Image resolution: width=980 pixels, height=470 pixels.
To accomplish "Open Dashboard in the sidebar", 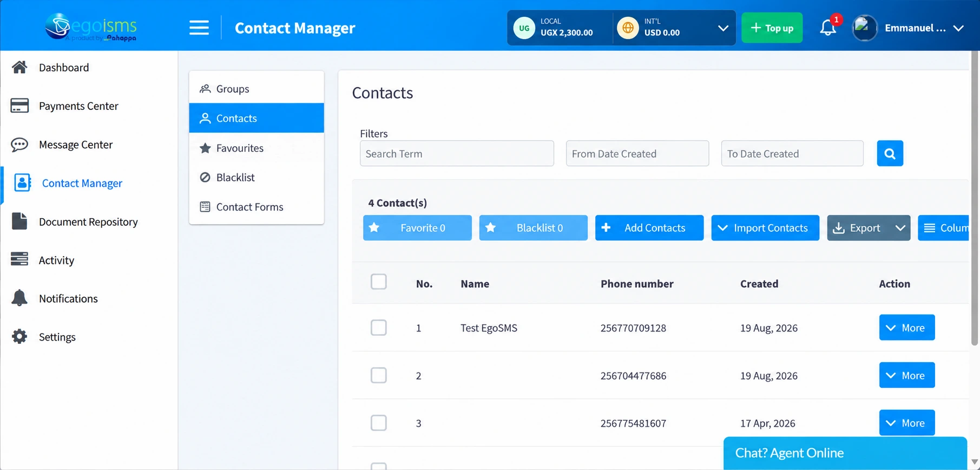I will click(64, 68).
